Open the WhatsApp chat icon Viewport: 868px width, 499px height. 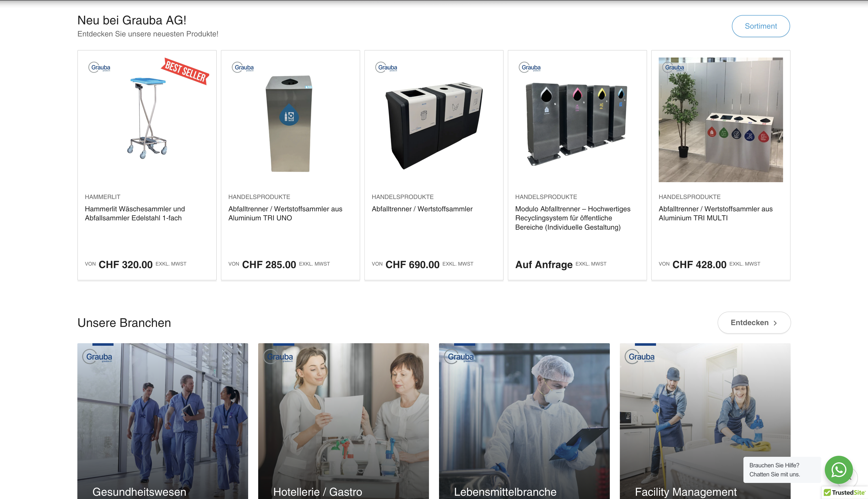(838, 470)
